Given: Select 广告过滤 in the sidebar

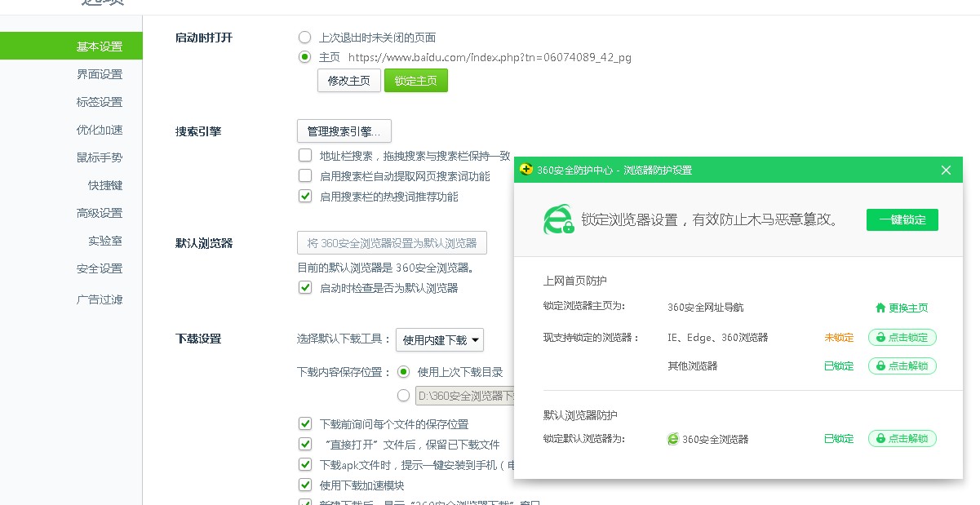Looking at the screenshot, I should [100, 299].
